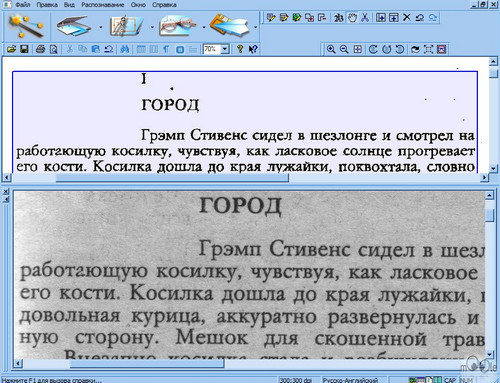Open the Окно menu
The width and height of the screenshot is (500, 383).
point(138,5)
